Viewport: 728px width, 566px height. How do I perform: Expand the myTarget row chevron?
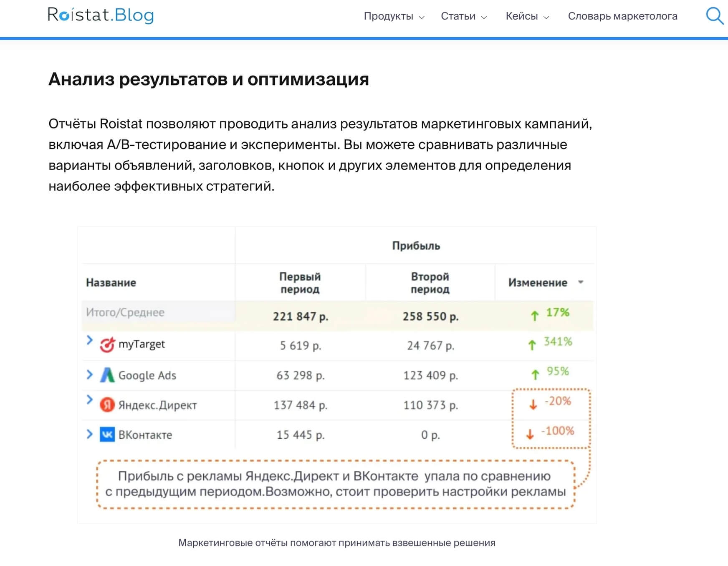[x=89, y=340]
